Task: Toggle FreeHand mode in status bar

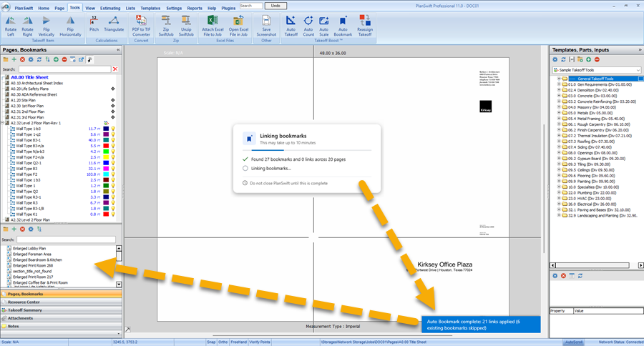Action: (238, 342)
